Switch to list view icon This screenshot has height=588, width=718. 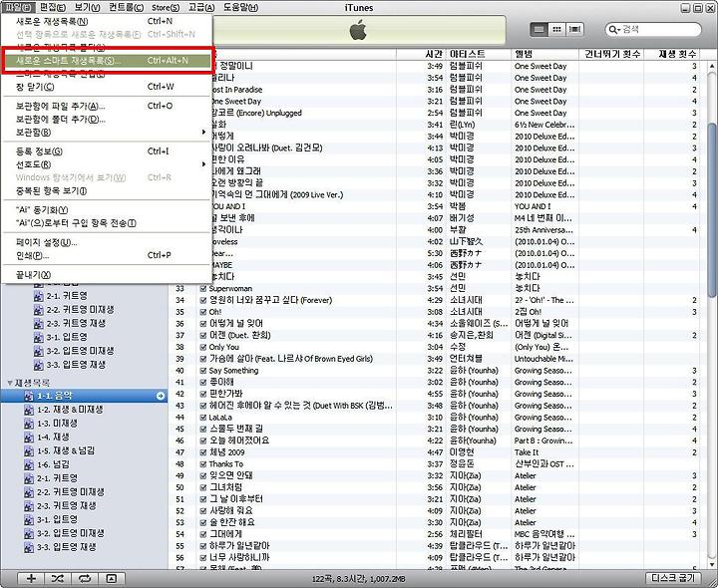[539, 29]
